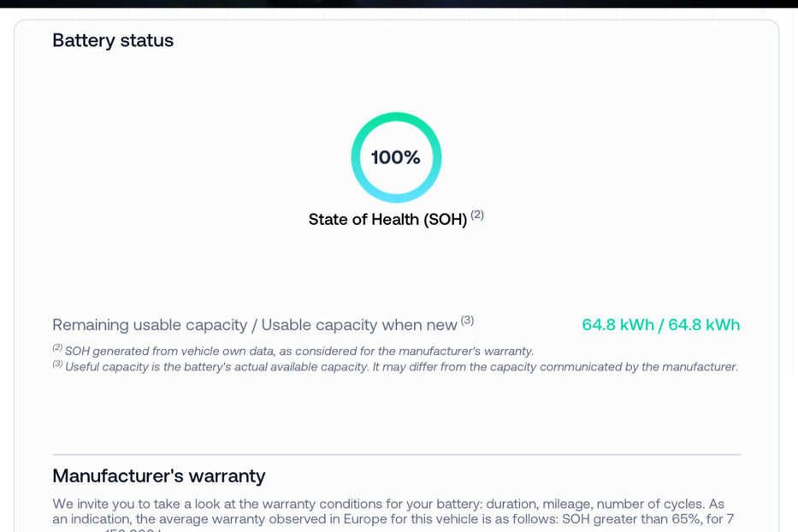Click the 'Usable capacity when new' text
This screenshot has width=798, height=532.
coord(359,325)
